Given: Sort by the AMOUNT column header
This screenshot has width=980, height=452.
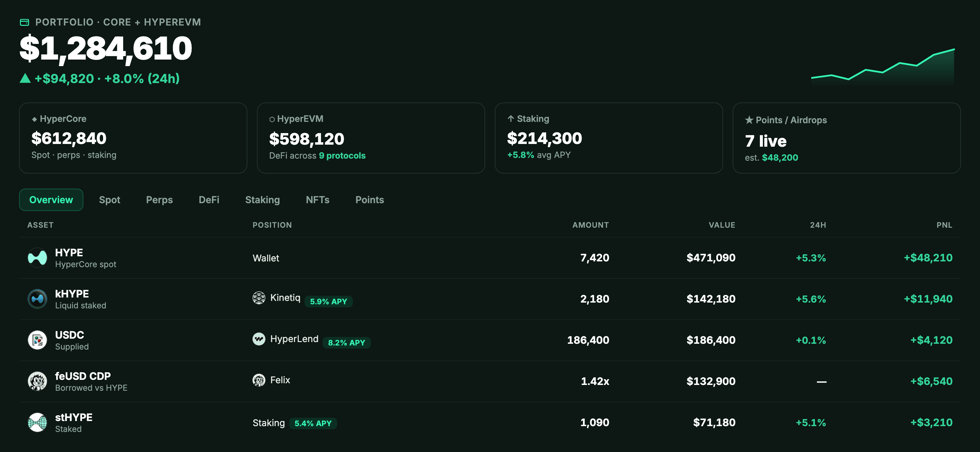Looking at the screenshot, I should (x=590, y=225).
